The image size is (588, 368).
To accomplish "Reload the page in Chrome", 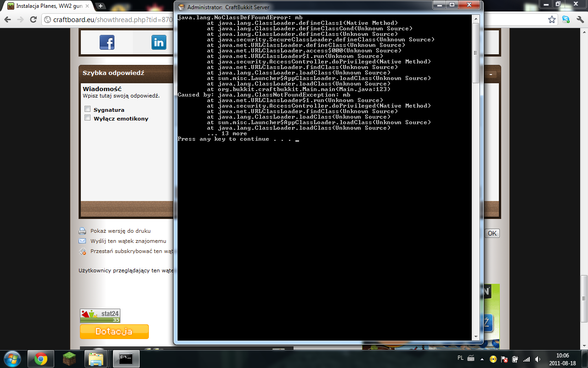I will (x=33, y=20).
